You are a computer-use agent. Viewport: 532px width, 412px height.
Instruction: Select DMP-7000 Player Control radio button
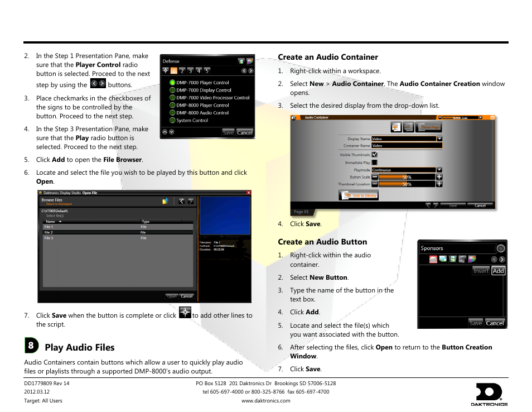coord(172,82)
